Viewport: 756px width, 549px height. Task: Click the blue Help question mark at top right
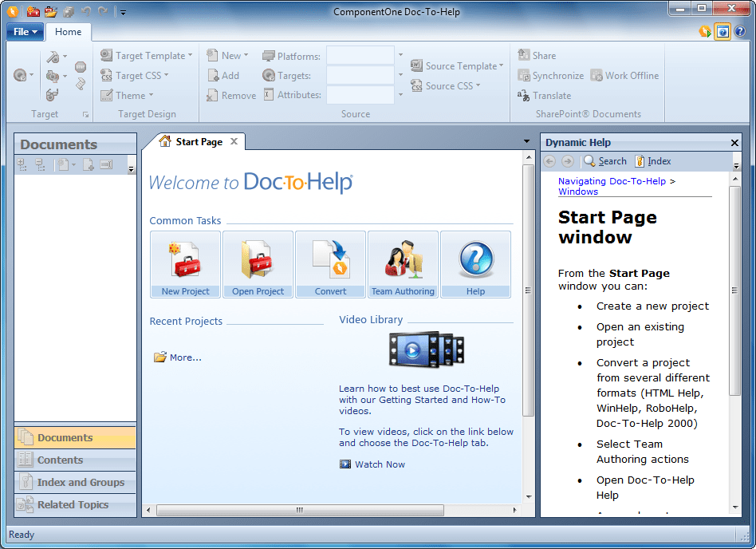pos(739,32)
